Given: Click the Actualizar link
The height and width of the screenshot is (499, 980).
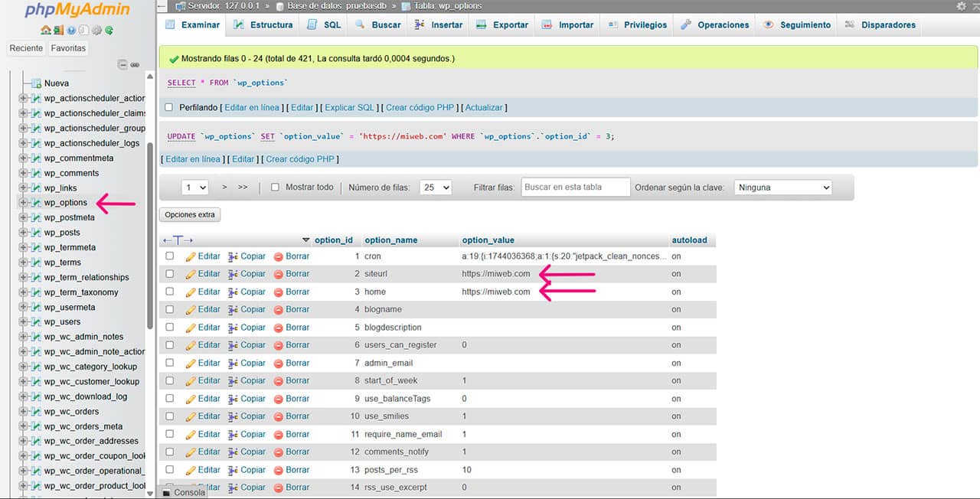Looking at the screenshot, I should coord(484,108).
